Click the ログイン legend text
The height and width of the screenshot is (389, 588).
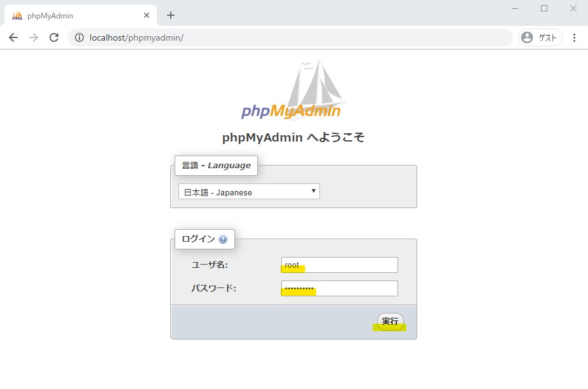(198, 239)
